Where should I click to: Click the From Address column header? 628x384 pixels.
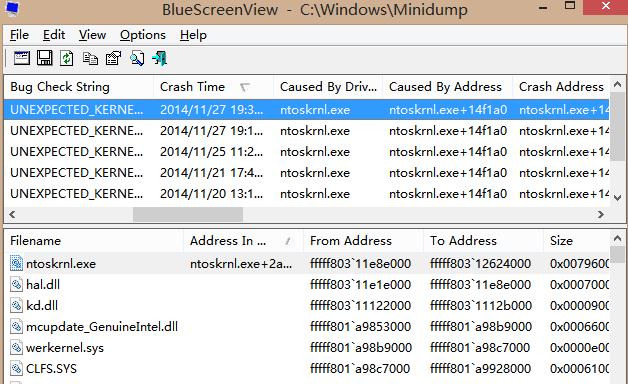363,241
